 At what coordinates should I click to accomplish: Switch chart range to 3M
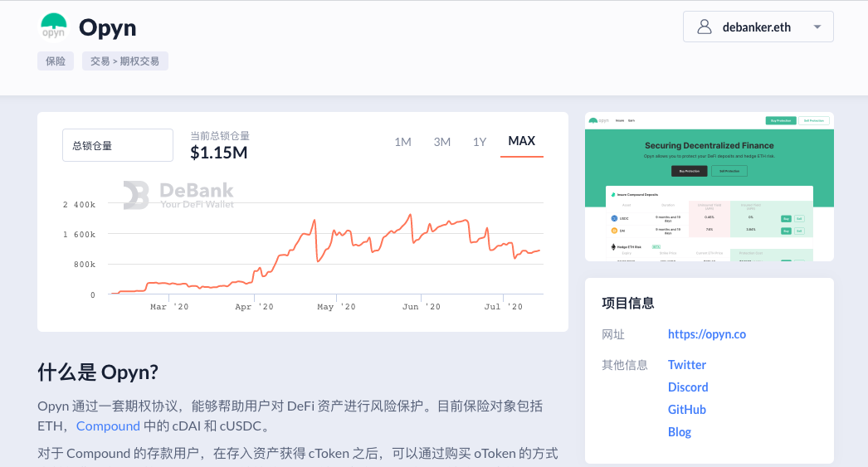pyautogui.click(x=441, y=142)
